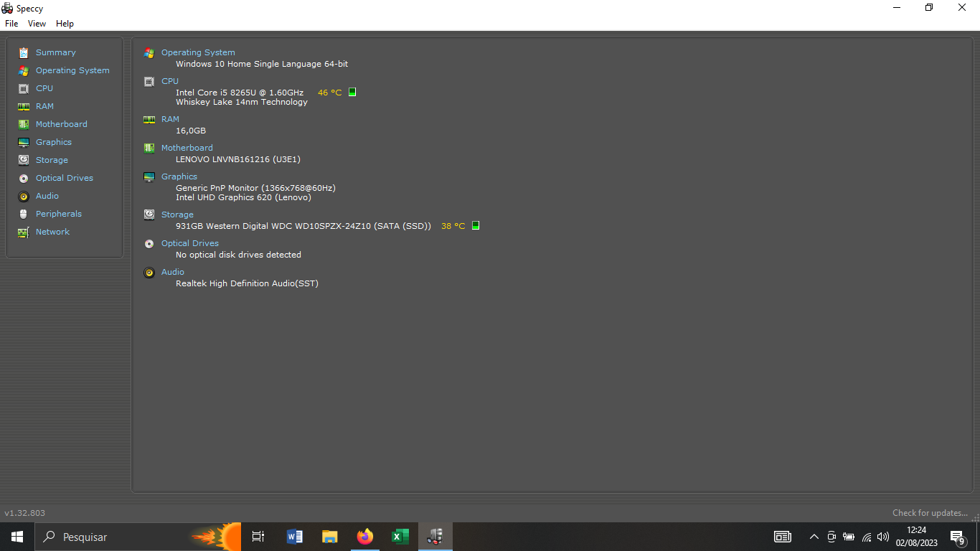Screen dimensions: 980x551
Task: Click the Graphics icon in summary pane
Action: point(149,176)
